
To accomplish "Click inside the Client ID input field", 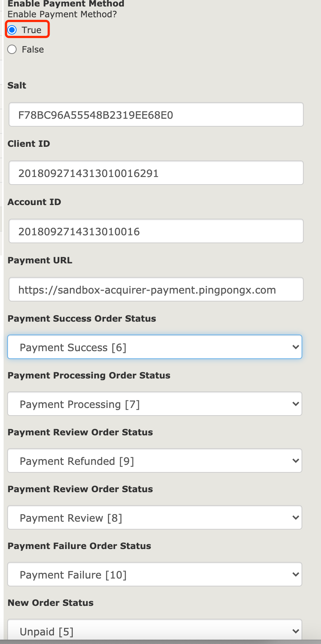I will tap(156, 173).
